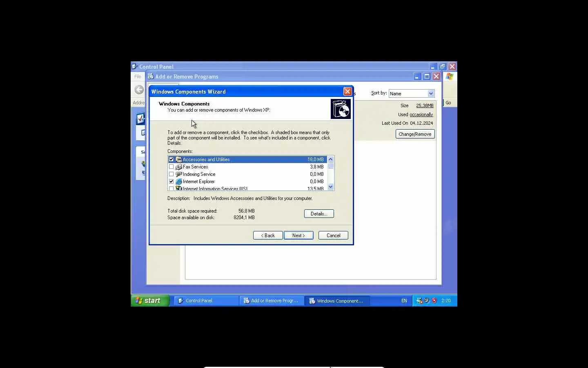Click the Windows Components Wizard taskbar button
Viewport: 588px width, 368px height.
[x=337, y=301]
